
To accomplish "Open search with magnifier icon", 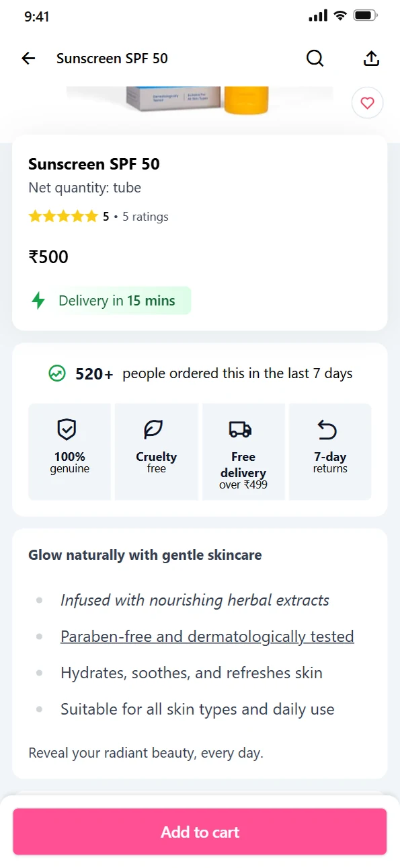I will (315, 59).
